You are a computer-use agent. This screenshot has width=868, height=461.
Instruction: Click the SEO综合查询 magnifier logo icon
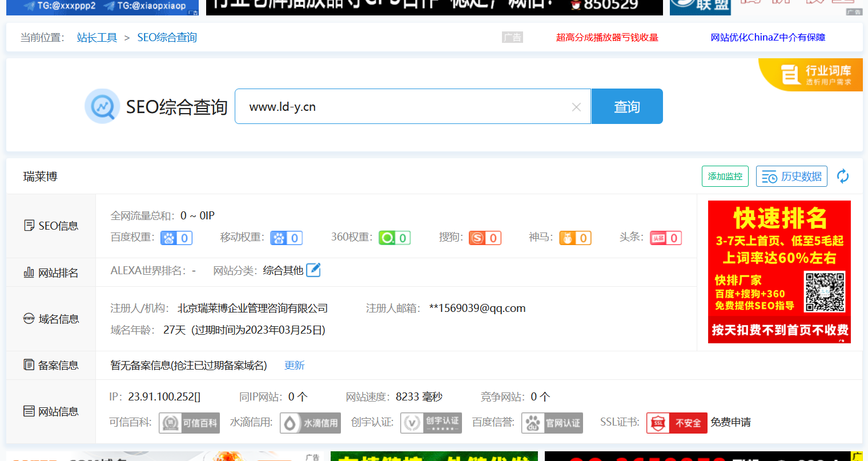point(102,106)
